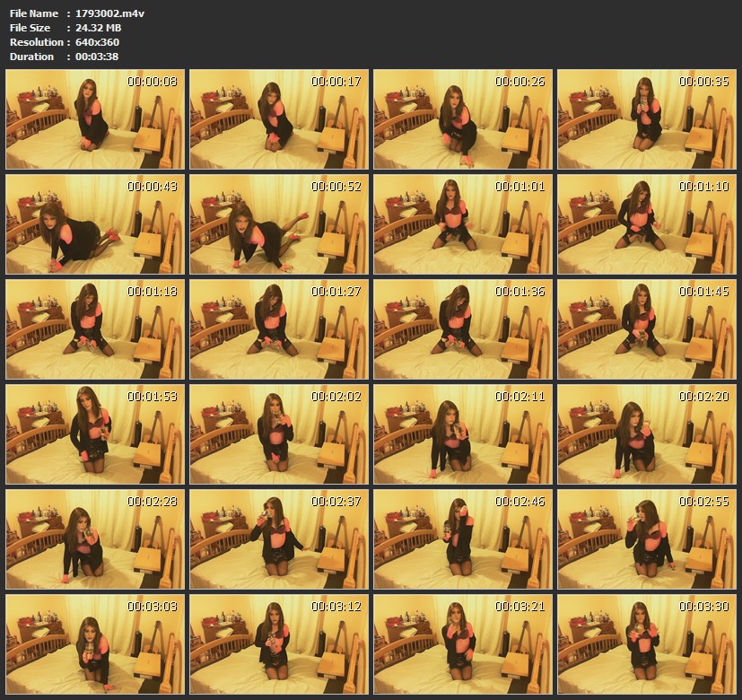Viewport: 742px width, 700px height.
Task: Open the thumbnail marked 00:00:35
Action: click(646, 119)
